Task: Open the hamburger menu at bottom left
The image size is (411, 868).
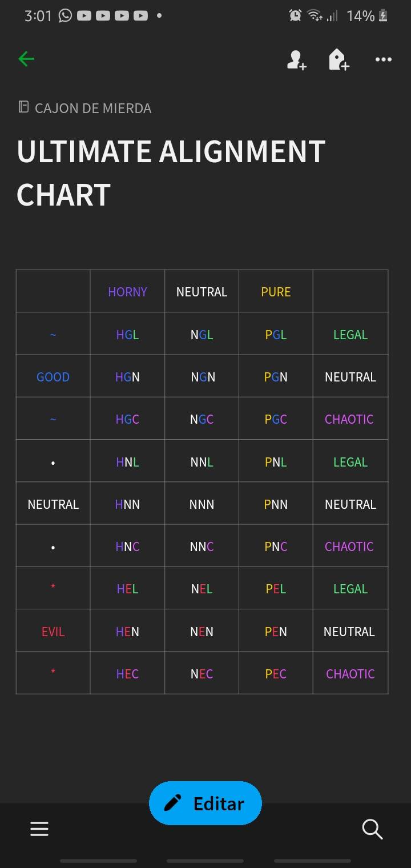Action: [39, 829]
